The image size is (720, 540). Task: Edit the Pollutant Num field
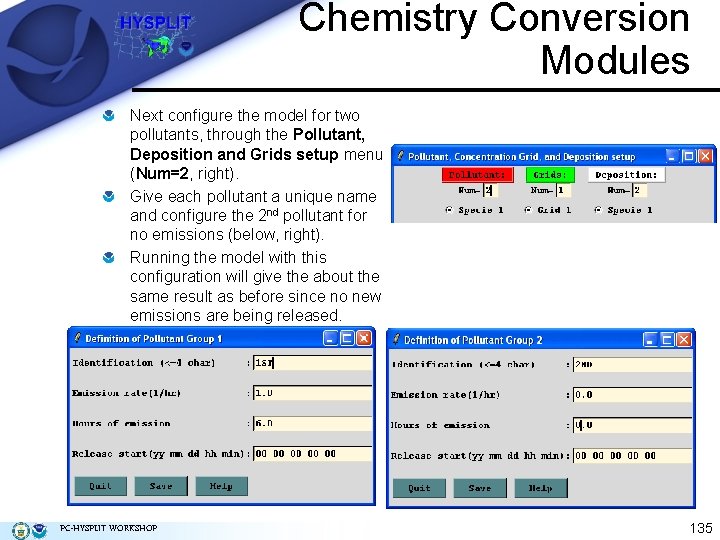[490, 190]
